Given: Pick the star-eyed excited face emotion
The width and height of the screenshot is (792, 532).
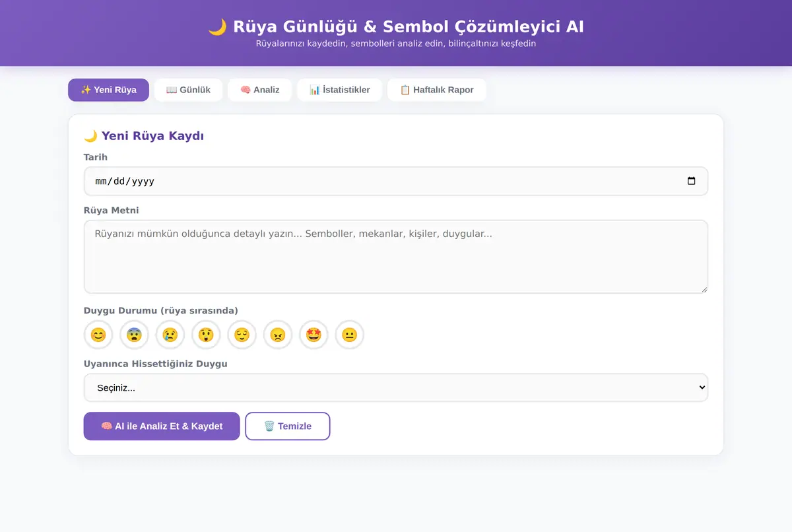Looking at the screenshot, I should (x=313, y=335).
